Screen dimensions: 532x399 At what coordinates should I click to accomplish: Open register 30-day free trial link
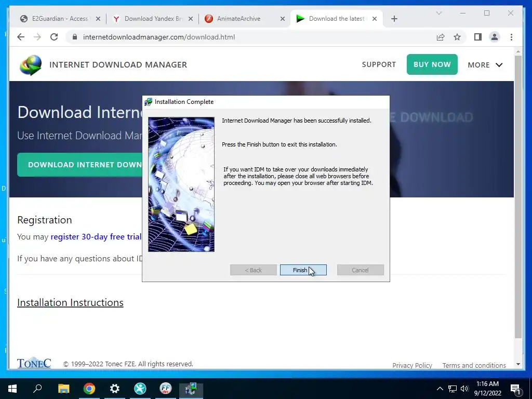96,236
